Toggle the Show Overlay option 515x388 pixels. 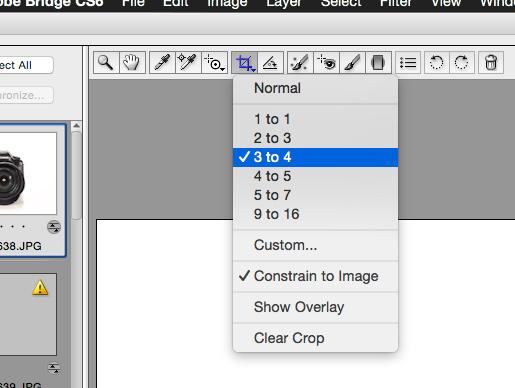click(x=315, y=307)
